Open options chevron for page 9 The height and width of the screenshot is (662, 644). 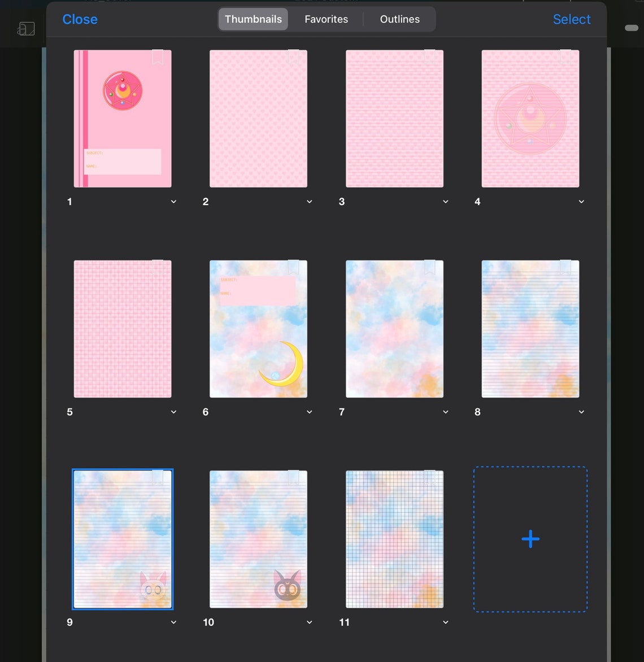point(173,622)
